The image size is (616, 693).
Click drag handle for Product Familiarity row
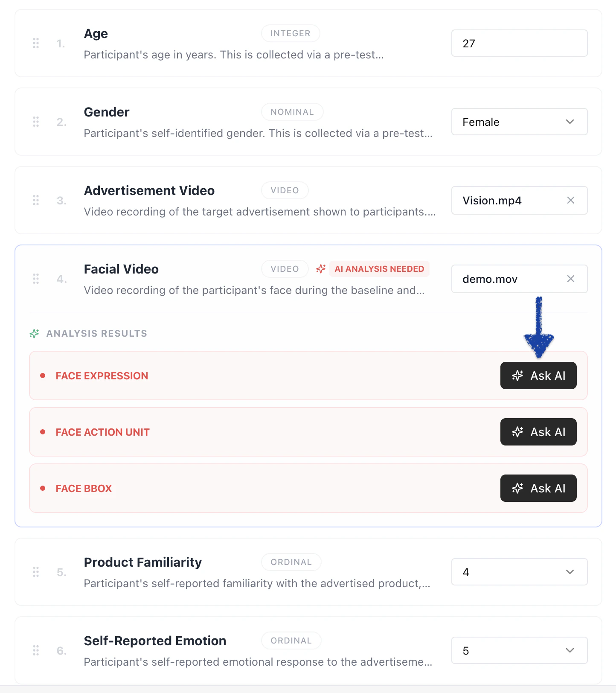(x=36, y=572)
